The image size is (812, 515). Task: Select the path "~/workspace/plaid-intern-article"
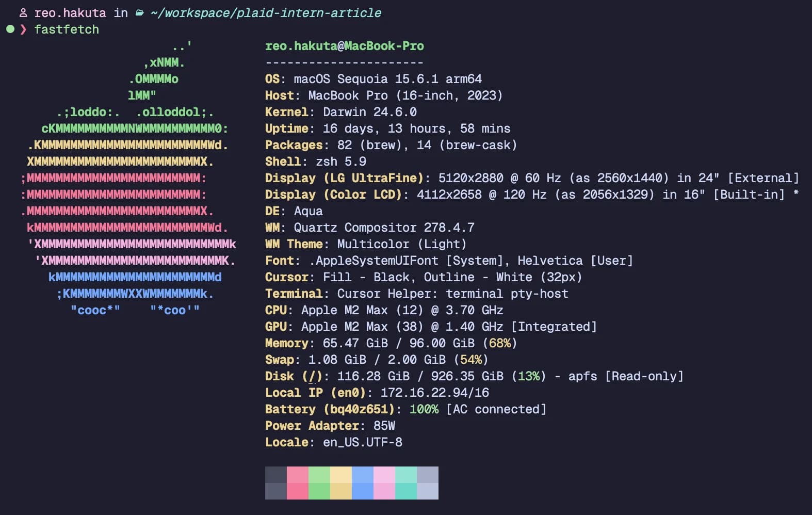pyautogui.click(x=266, y=13)
